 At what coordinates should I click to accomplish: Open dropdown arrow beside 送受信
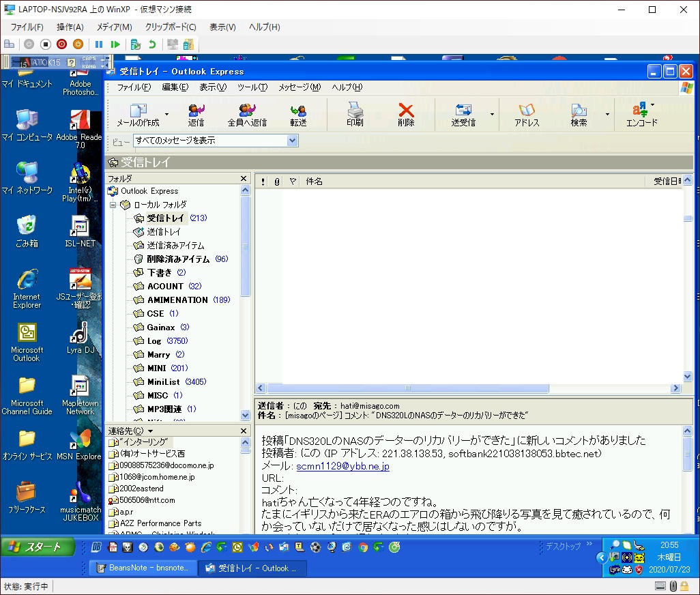click(492, 114)
